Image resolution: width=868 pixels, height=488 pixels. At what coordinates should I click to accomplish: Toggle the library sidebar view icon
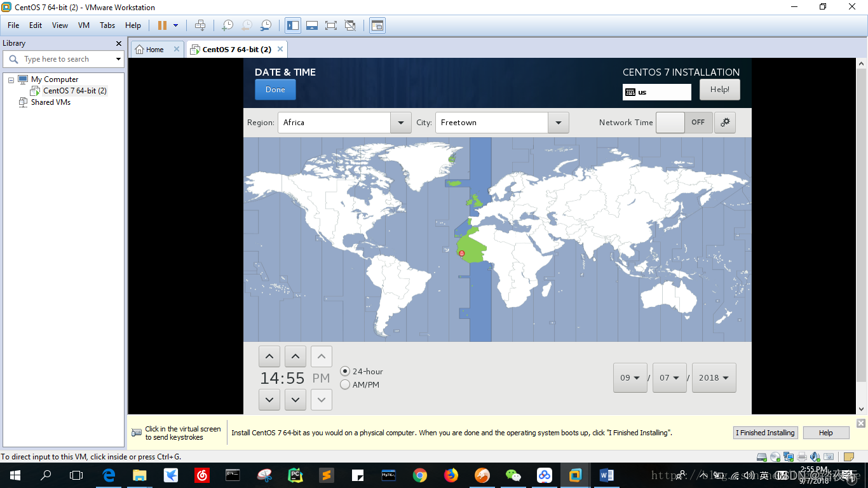293,25
